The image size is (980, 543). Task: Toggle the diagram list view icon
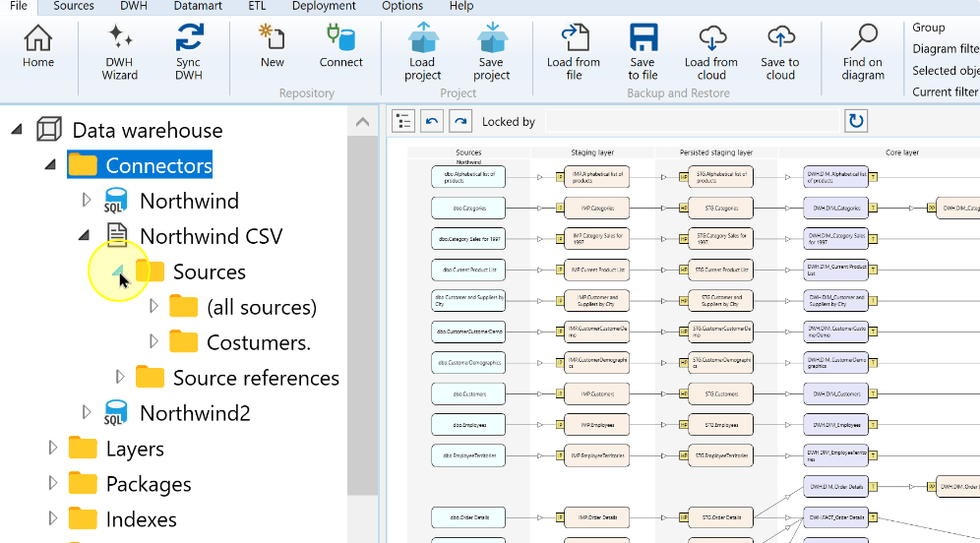403,121
